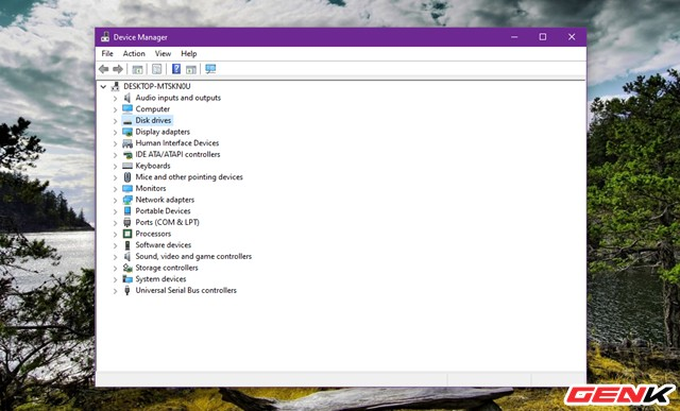Click the Computer category monitor icon
Screen dimensions: 680x411
coord(127,109)
